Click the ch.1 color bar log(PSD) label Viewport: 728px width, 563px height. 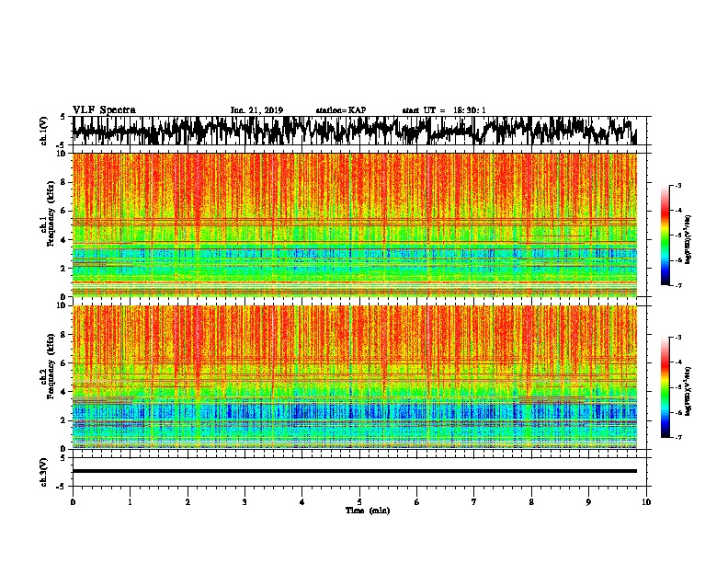(688, 239)
